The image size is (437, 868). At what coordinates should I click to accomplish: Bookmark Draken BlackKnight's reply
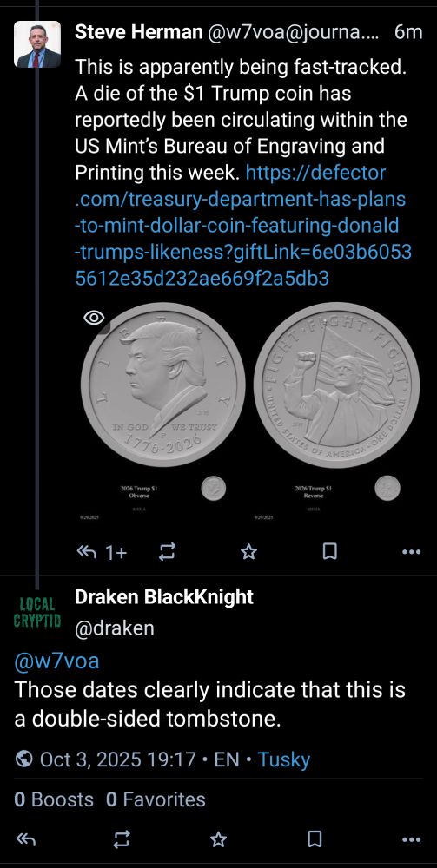pyautogui.click(x=315, y=839)
